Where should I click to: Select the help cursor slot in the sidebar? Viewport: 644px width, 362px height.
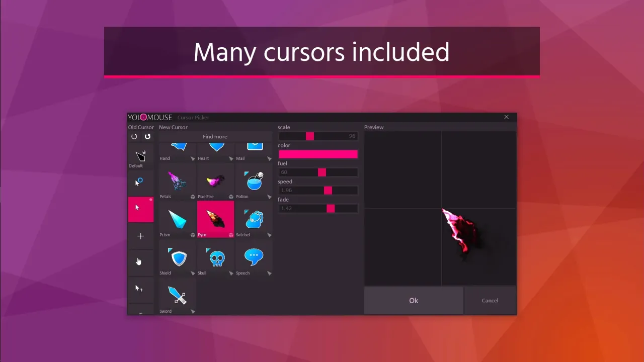click(x=140, y=288)
